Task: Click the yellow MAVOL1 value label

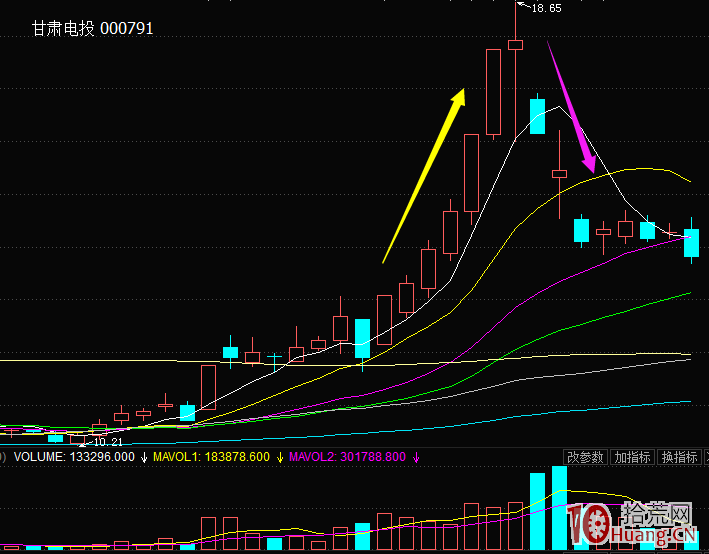Action: click(x=210, y=457)
